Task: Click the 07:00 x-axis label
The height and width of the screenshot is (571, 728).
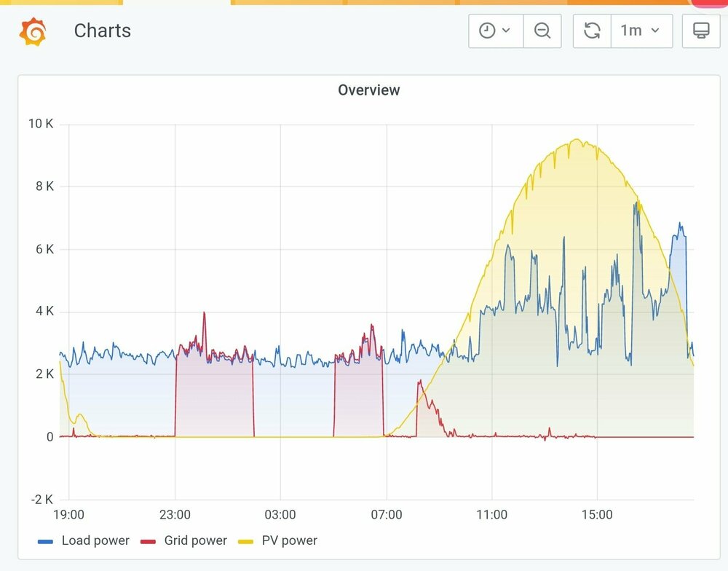Action: 387,514
